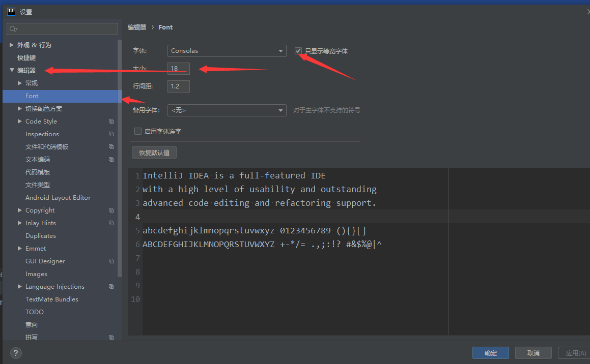Click the 确定 button
The height and width of the screenshot is (364, 590).
click(x=490, y=353)
